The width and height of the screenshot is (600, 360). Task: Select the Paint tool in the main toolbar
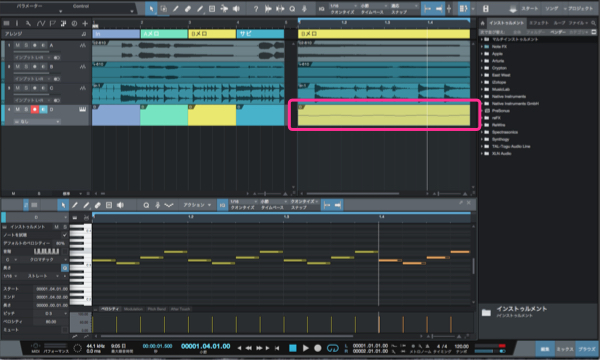(200, 8)
